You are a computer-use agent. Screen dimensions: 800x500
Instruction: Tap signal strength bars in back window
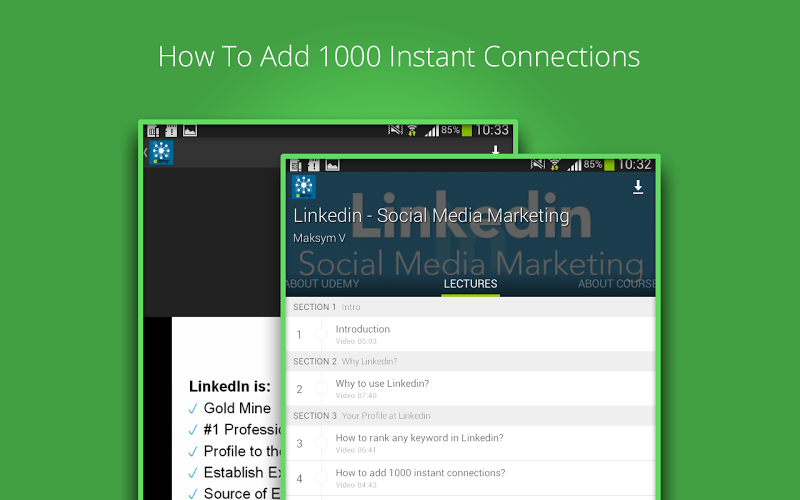click(x=432, y=131)
